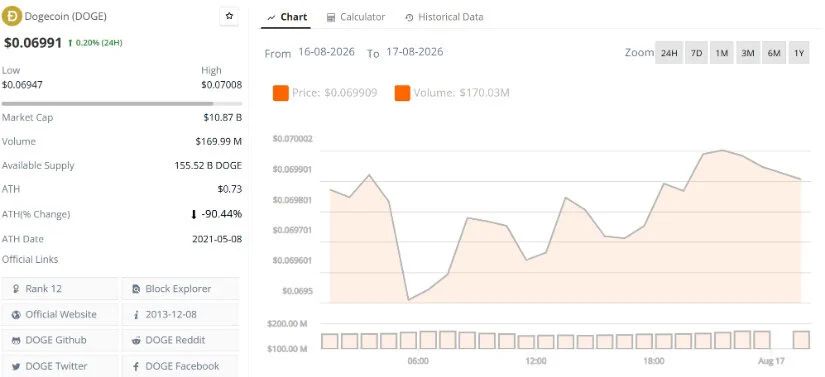This screenshot has width=825, height=377.
Task: Open the DOGE Twitter link
Action: tap(60, 366)
